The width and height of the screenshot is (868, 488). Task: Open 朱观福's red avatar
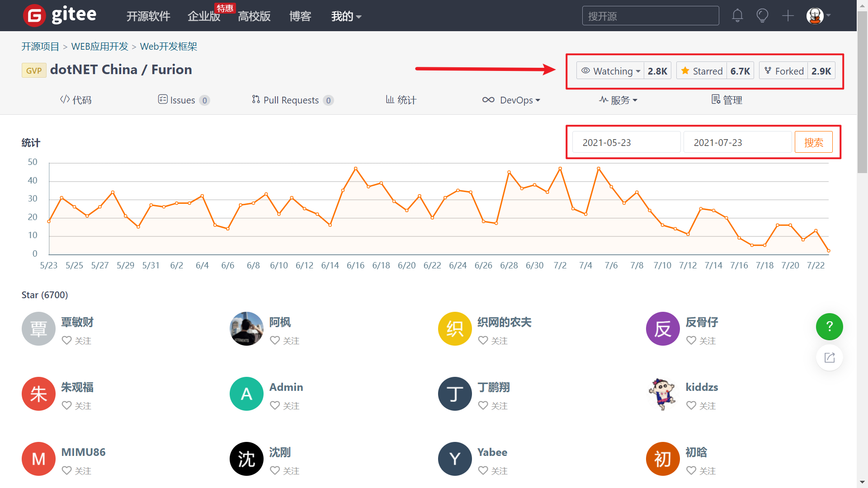(38, 394)
